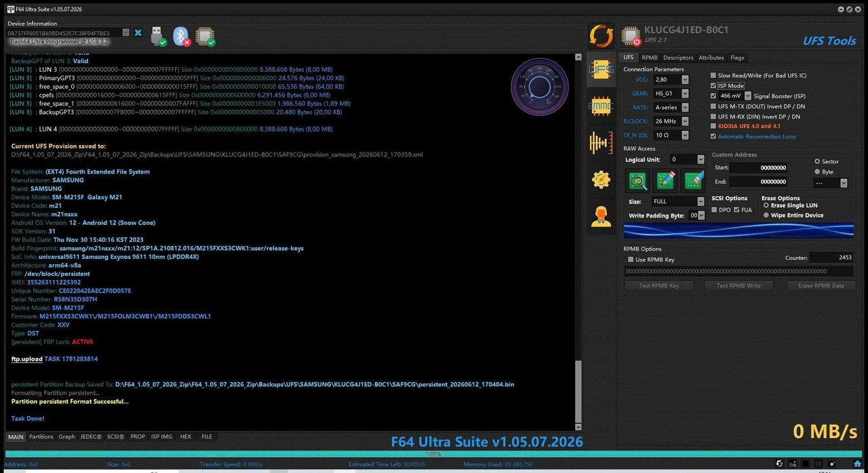Click the Start address input field
This screenshot has height=473, width=868.
(759, 167)
